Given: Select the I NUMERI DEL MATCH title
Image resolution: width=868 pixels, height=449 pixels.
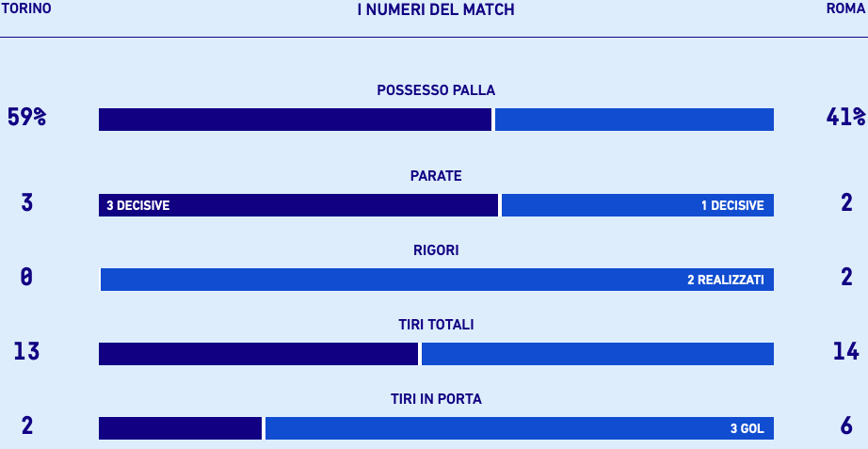Looking at the screenshot, I should (436, 9).
